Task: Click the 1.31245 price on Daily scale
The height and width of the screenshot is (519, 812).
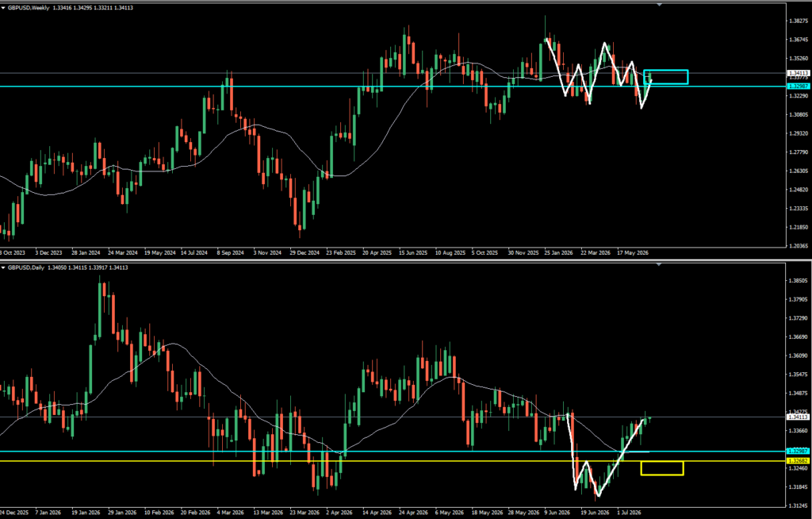Action: (x=798, y=506)
